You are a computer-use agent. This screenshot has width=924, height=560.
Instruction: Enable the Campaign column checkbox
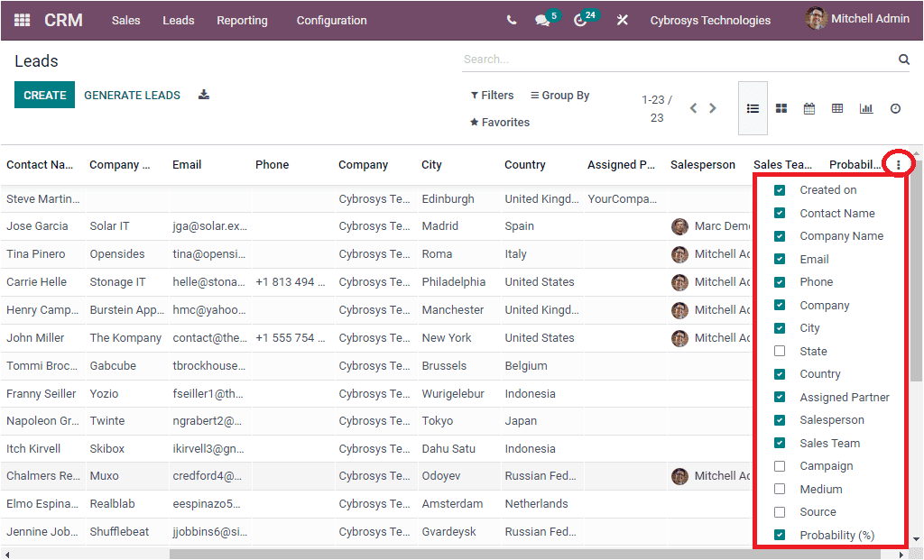779,466
